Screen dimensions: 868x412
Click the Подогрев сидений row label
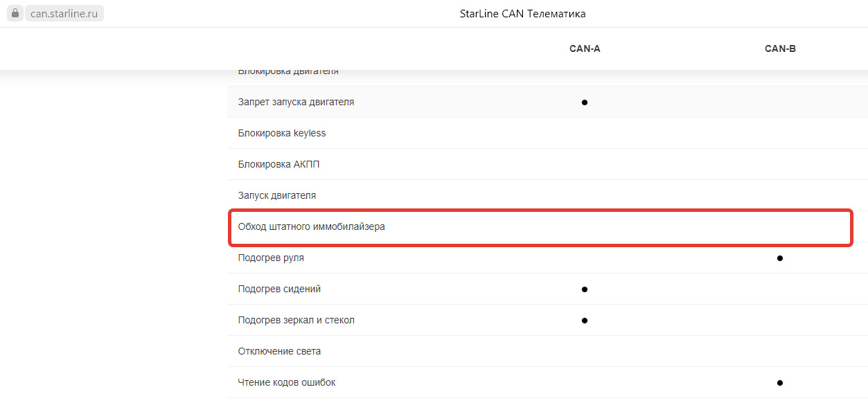[x=279, y=289]
